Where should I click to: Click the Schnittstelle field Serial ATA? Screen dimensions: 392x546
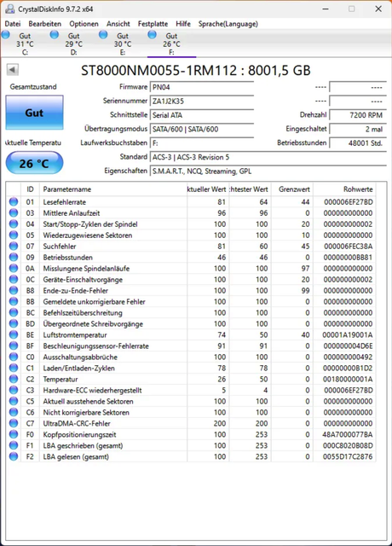click(202, 115)
